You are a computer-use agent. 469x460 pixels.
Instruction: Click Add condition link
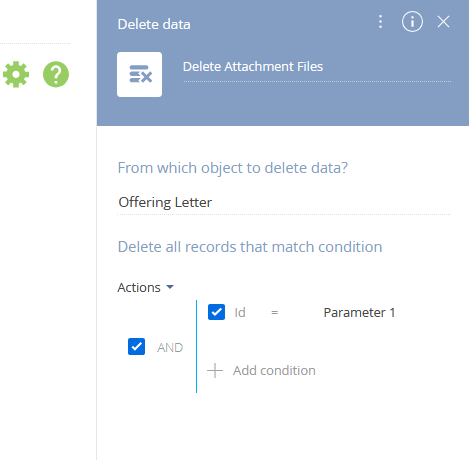[x=274, y=371]
